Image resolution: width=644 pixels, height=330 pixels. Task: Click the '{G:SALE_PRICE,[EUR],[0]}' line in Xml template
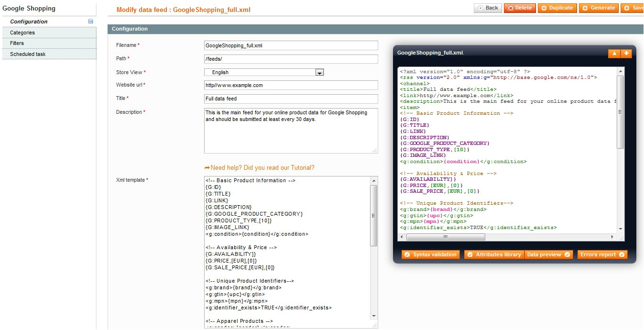[x=240, y=267]
